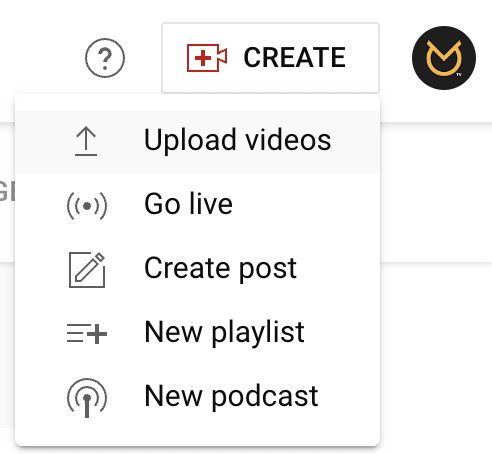Click the Create post pencil icon
The width and height of the screenshot is (492, 454).
tap(87, 270)
